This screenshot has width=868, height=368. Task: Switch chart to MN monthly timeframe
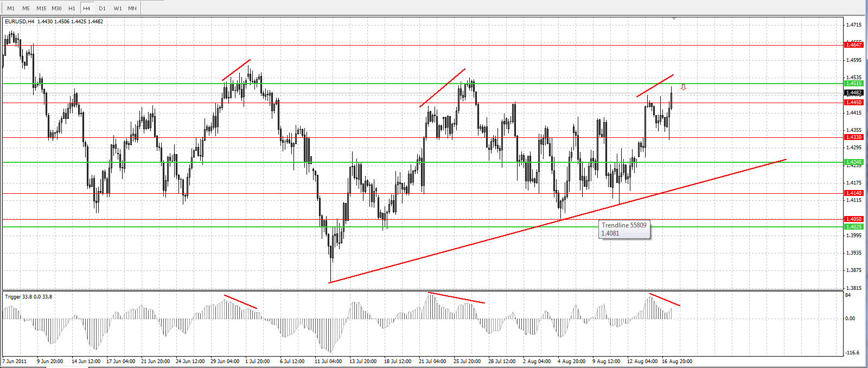tap(132, 8)
